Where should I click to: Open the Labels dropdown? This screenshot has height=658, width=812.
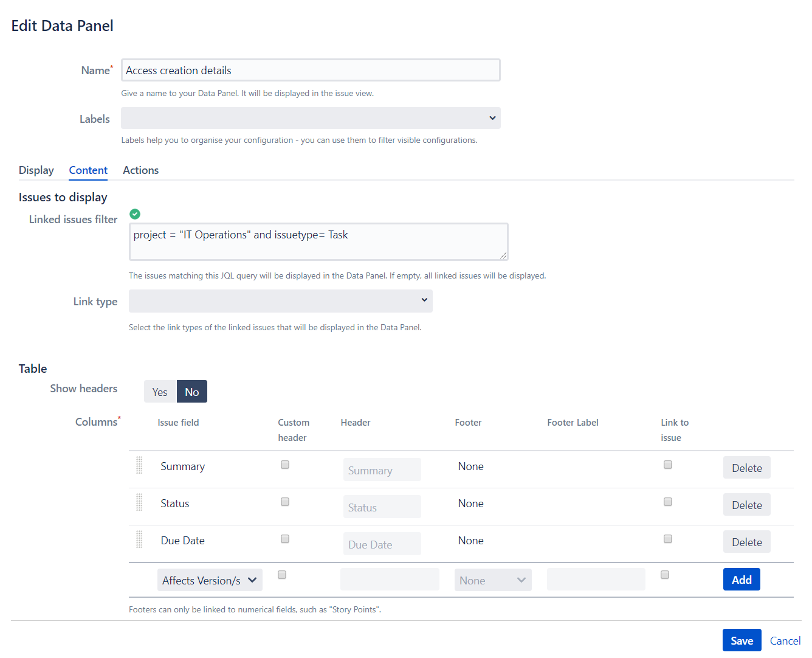[x=311, y=119]
